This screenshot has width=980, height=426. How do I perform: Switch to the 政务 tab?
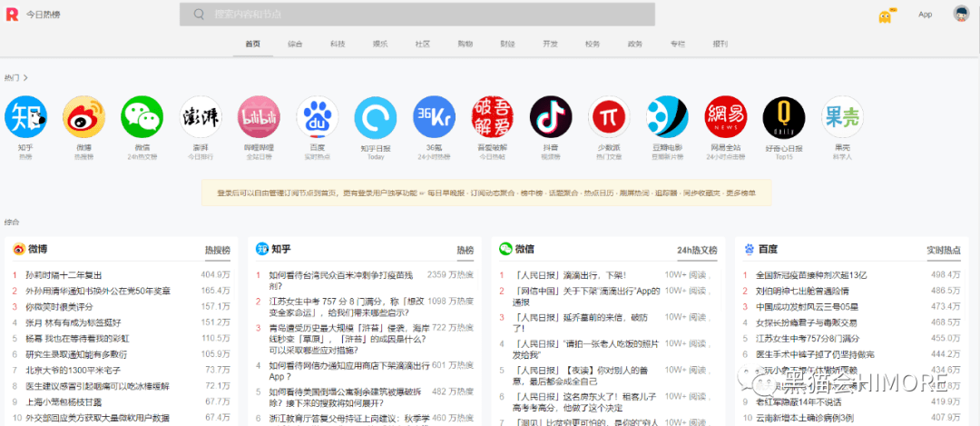[635, 45]
